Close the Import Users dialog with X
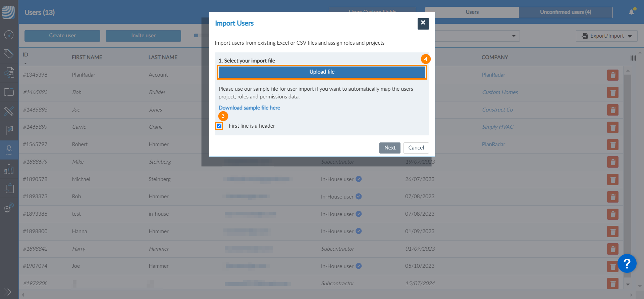 tap(423, 23)
